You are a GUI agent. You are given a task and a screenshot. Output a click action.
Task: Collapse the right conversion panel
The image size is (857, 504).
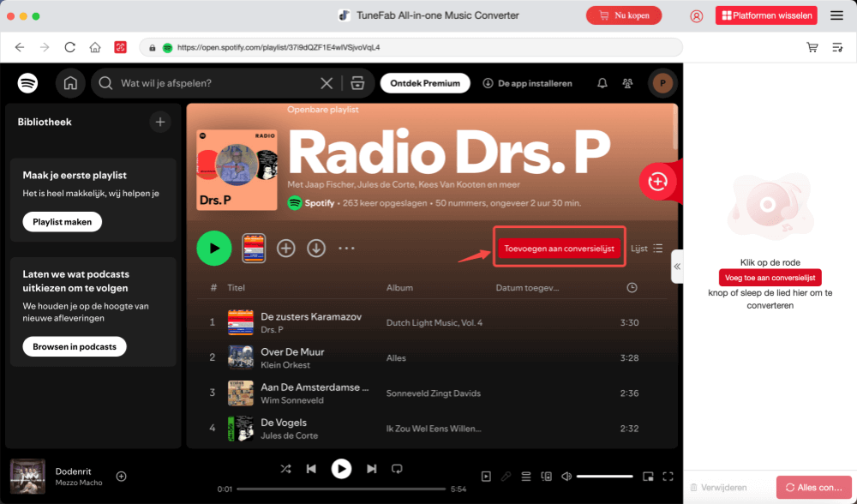[x=676, y=267]
